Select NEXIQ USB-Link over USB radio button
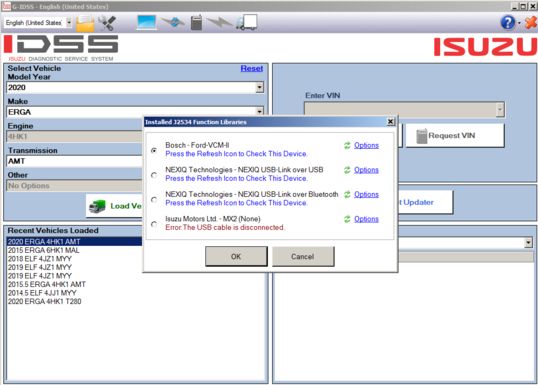The height and width of the screenshot is (385, 538). tap(154, 175)
